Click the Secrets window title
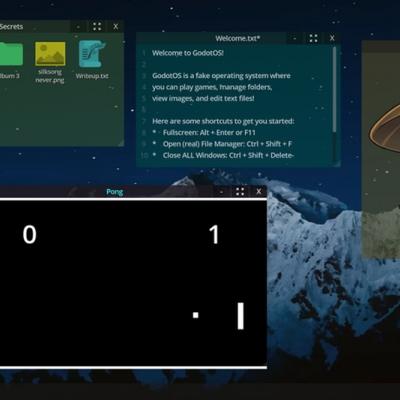This screenshot has width=400, height=400. pos(11,27)
